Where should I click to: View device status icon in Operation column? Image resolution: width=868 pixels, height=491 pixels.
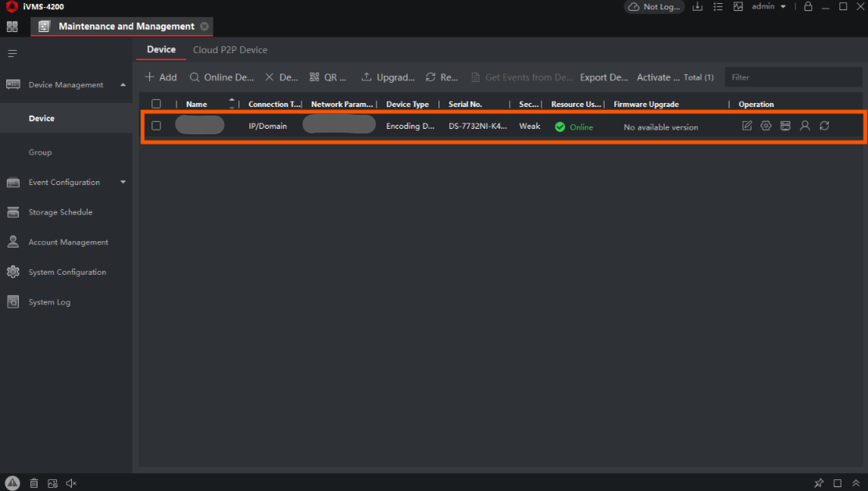click(x=785, y=126)
